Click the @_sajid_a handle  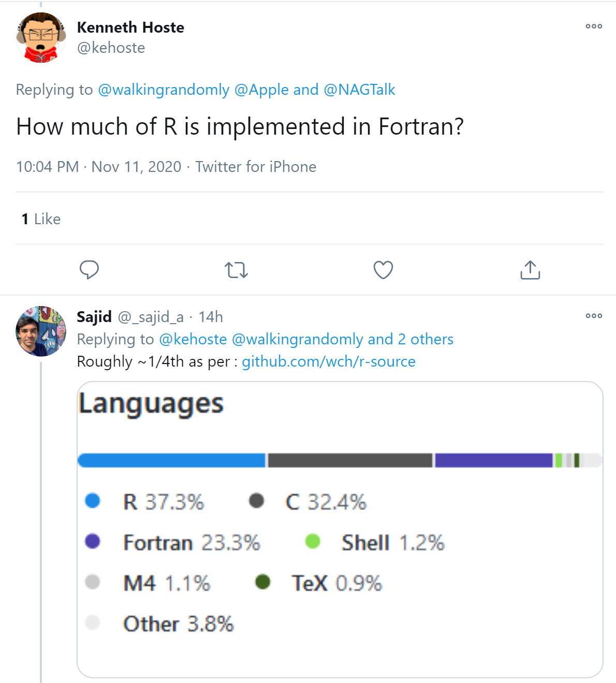coord(151,317)
